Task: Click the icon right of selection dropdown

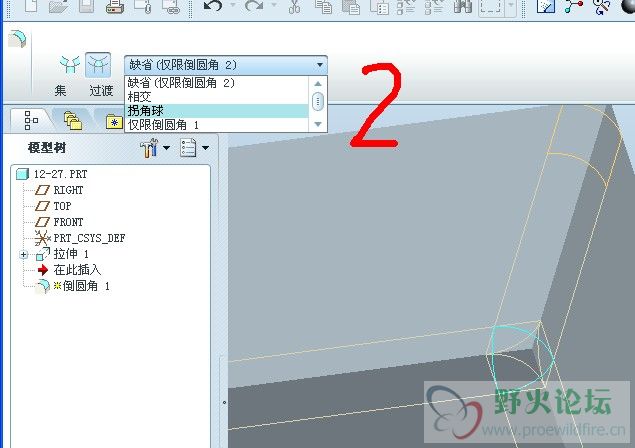Action: [x=546, y=6]
